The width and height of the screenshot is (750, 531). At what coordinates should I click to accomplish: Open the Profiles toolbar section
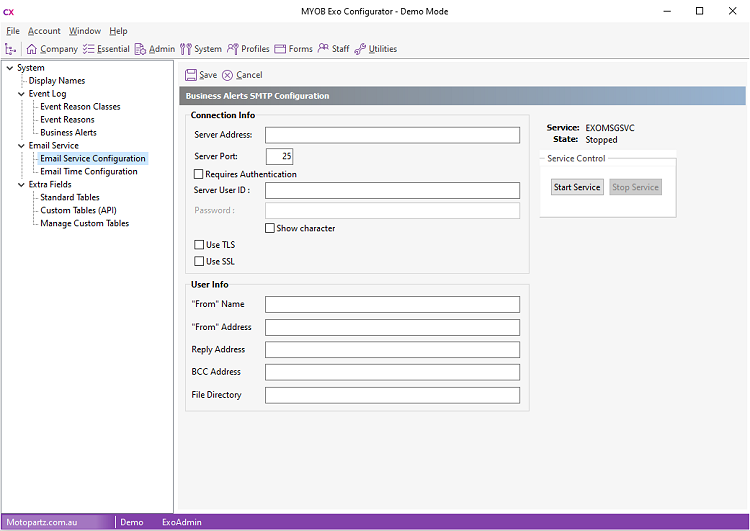point(248,49)
